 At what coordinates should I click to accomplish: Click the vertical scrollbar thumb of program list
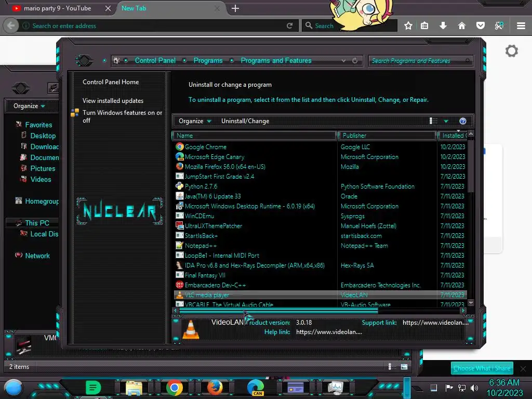coord(471,166)
